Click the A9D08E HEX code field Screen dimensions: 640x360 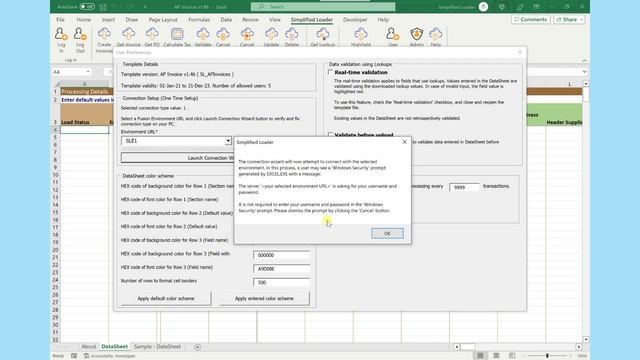pyautogui.click(x=282, y=269)
